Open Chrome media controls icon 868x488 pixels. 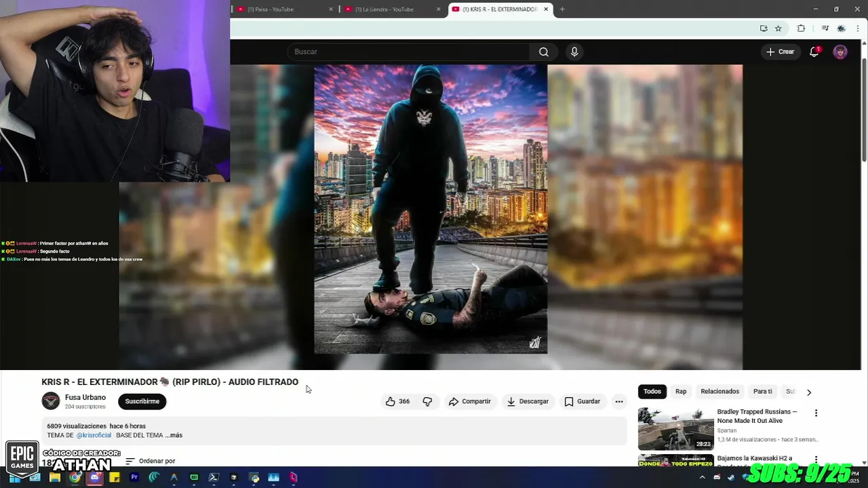click(x=825, y=28)
